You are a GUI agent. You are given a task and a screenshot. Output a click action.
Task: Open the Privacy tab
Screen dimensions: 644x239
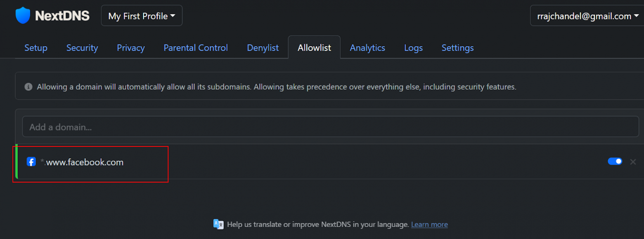tap(131, 48)
